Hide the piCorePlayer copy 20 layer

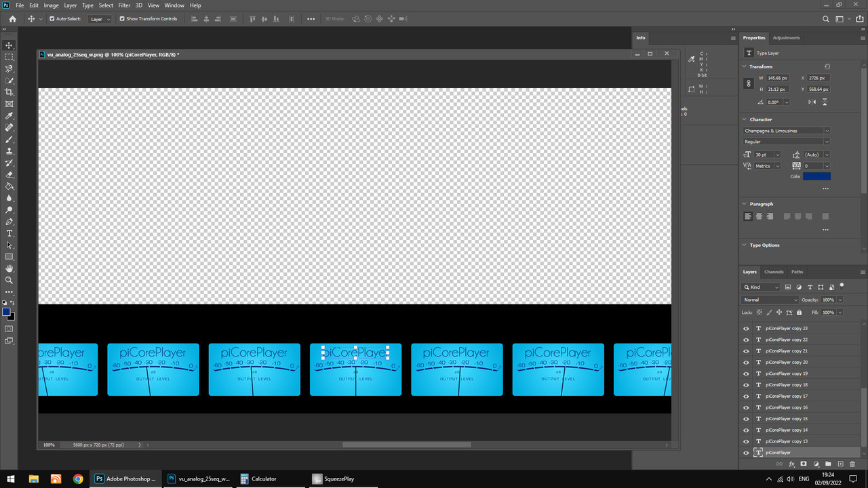(x=747, y=362)
